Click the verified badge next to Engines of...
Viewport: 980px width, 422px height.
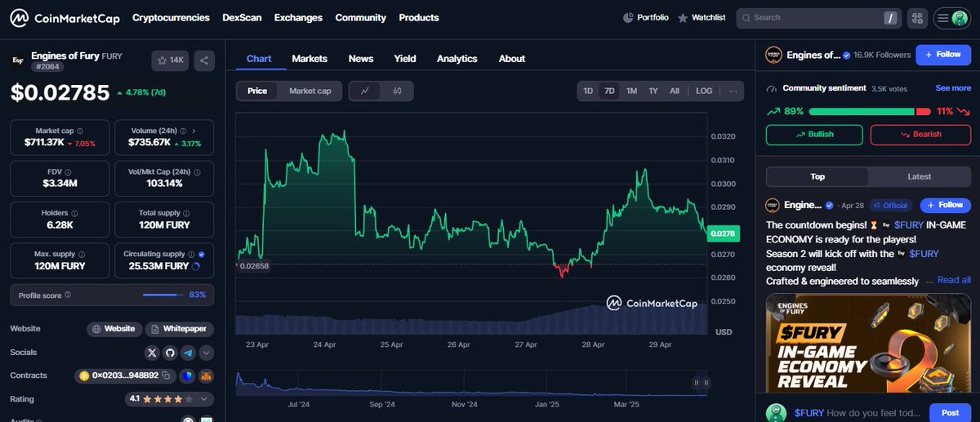pyautogui.click(x=847, y=55)
